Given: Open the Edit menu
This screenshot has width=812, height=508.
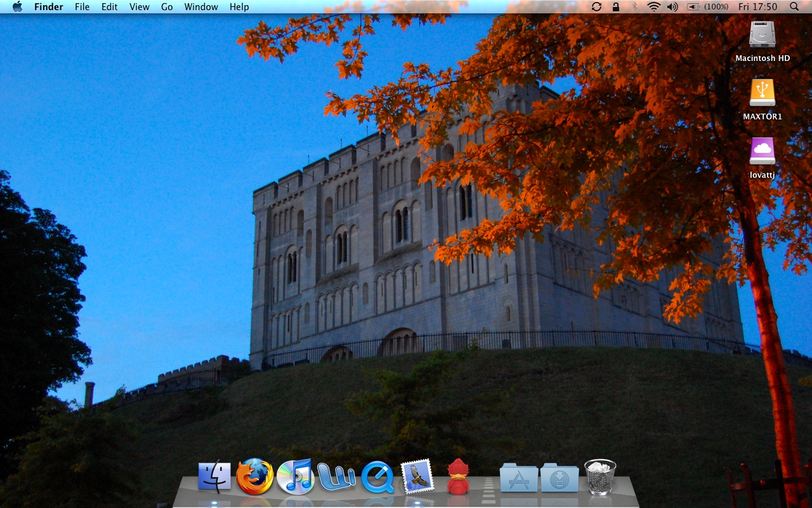Looking at the screenshot, I should [110, 7].
